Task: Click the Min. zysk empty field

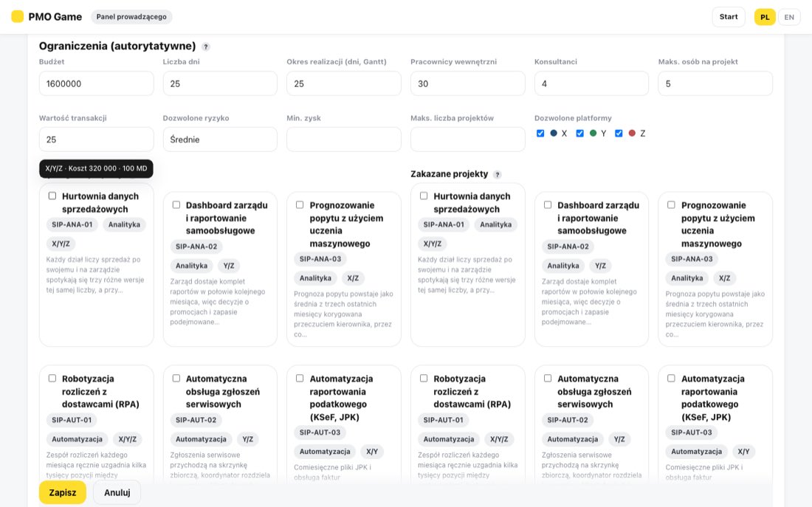Action: tap(344, 139)
